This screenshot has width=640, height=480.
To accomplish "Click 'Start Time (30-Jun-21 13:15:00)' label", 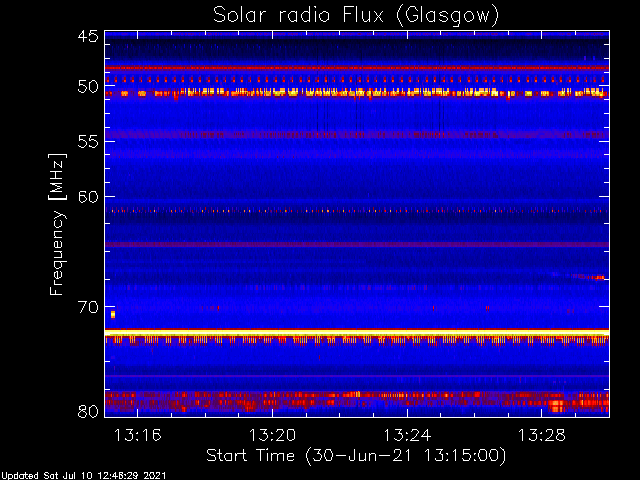I will pyautogui.click(x=356, y=456).
